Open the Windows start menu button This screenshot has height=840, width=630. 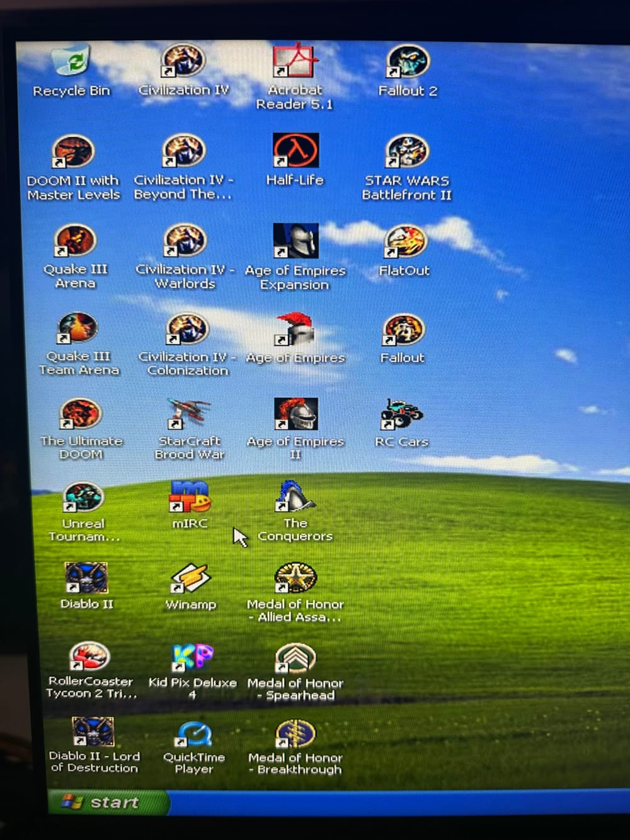[x=107, y=802]
